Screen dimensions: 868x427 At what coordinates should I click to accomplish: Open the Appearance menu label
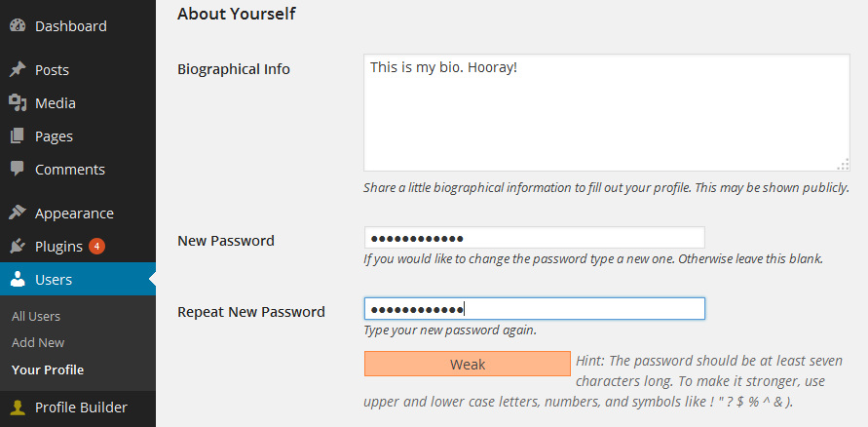74,213
